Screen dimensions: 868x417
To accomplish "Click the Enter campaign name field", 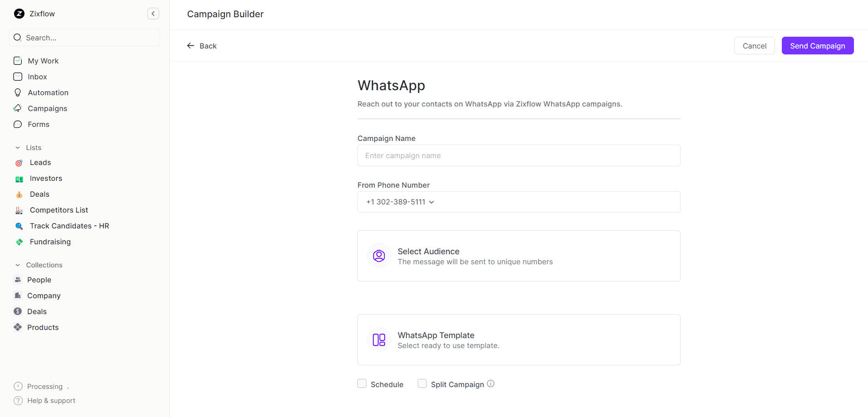I will coord(518,155).
